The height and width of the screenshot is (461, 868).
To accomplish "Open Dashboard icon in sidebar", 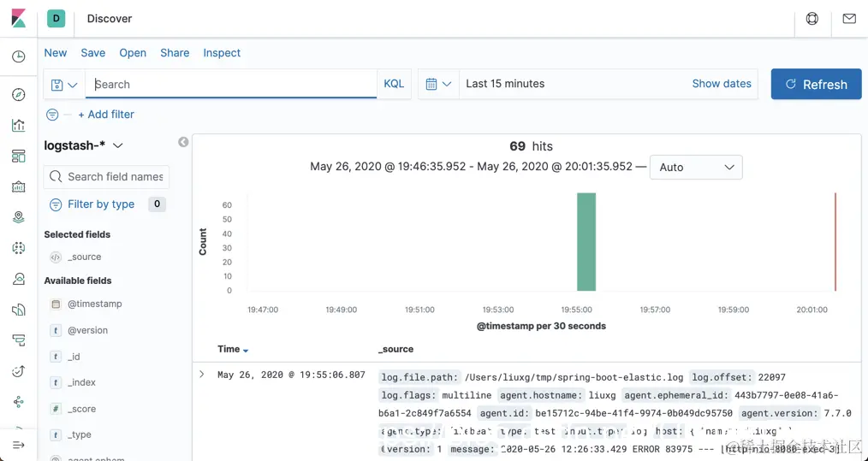I will point(18,156).
